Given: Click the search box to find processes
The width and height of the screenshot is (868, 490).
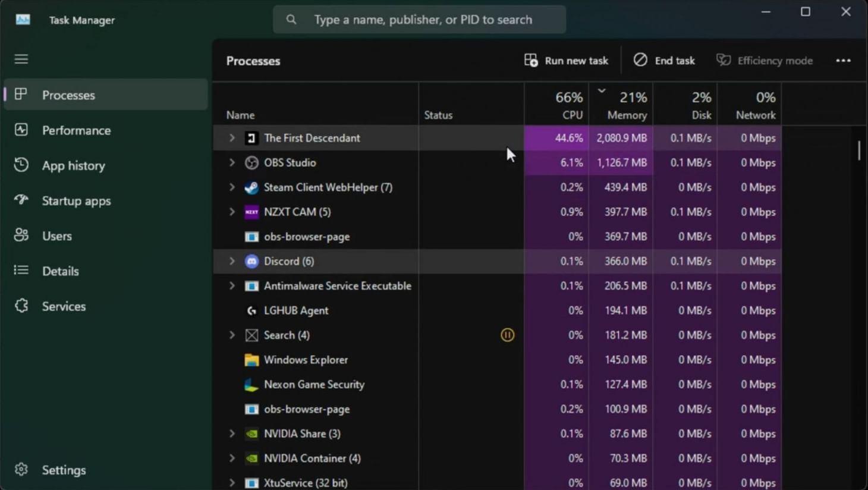Looking at the screenshot, I should (422, 20).
